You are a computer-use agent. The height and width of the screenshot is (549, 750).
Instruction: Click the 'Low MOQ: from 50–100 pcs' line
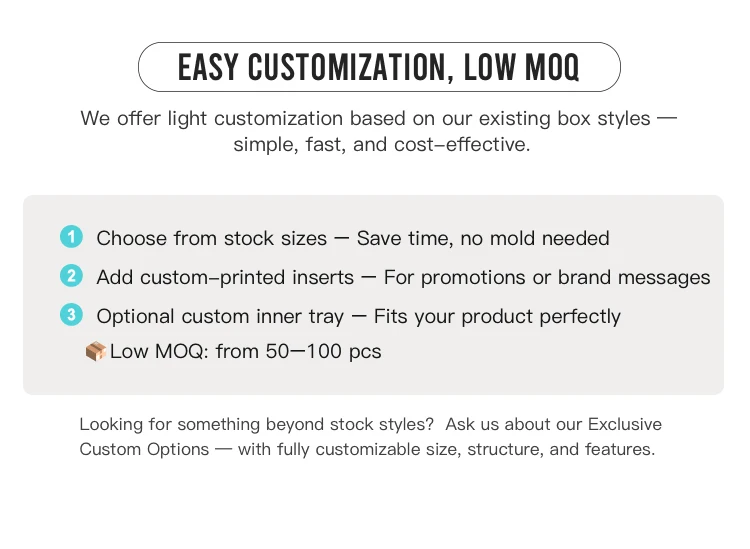[245, 351]
